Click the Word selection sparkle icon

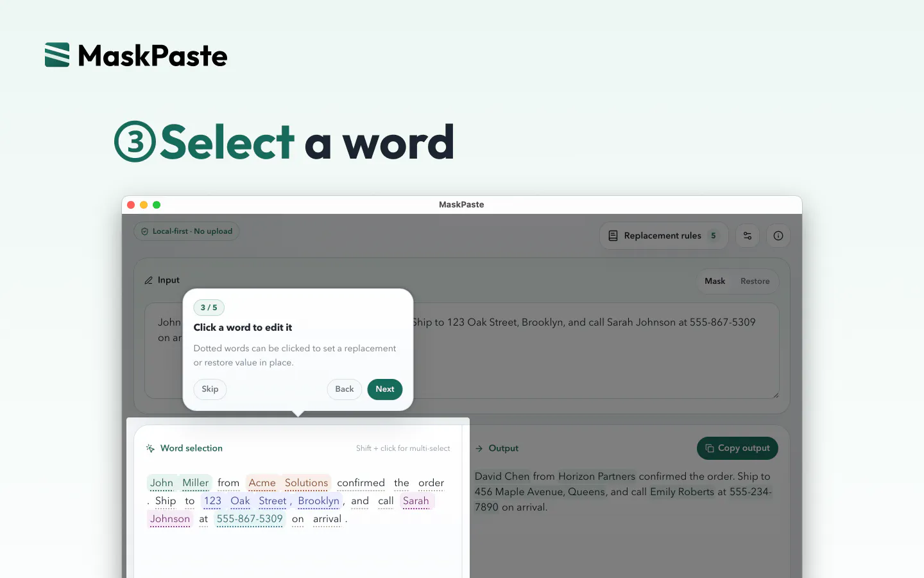(150, 448)
